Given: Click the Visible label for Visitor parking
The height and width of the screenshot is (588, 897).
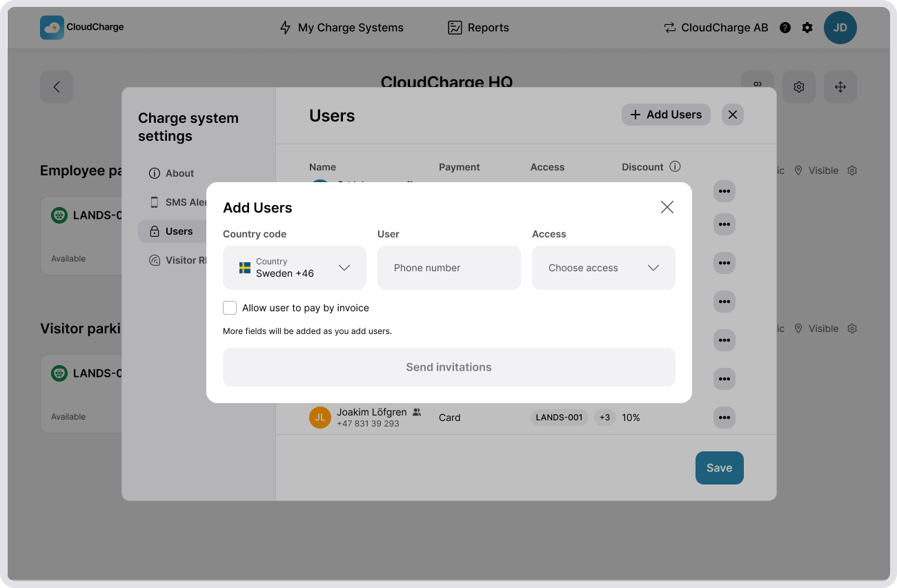Looking at the screenshot, I should tap(824, 329).
